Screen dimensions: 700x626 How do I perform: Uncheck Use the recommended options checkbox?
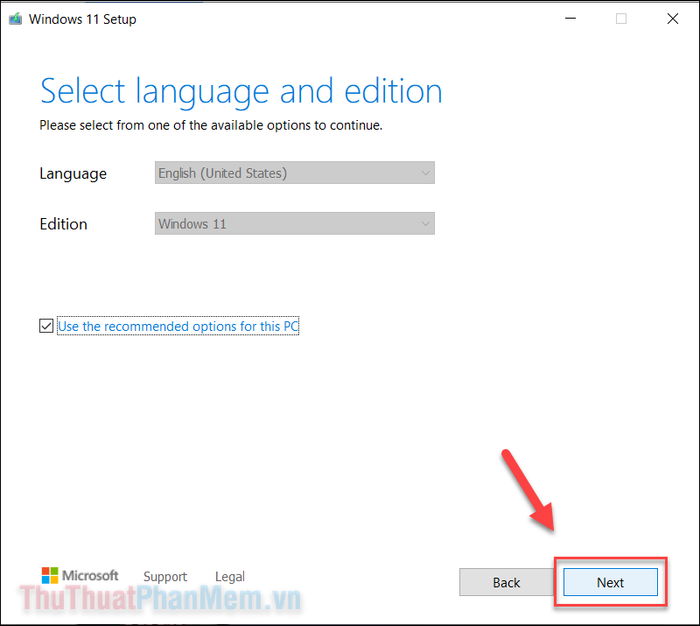[46, 326]
